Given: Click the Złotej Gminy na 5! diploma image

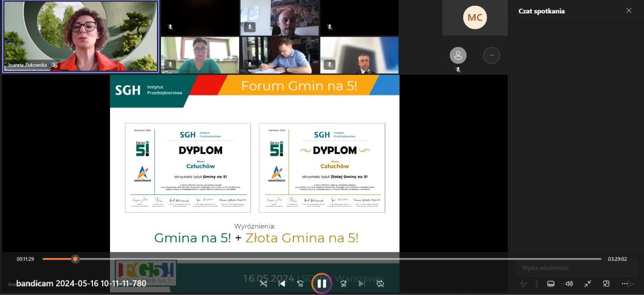Looking at the screenshot, I should click(322, 167).
